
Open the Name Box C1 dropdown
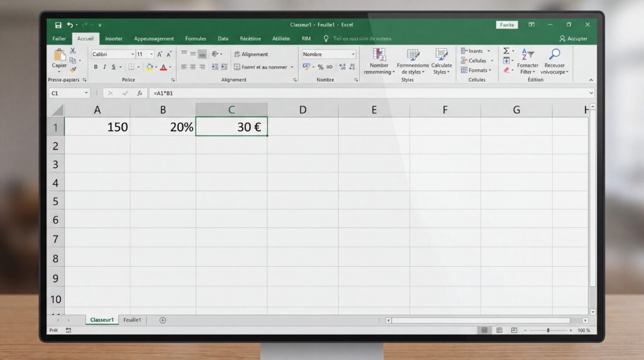tap(86, 93)
